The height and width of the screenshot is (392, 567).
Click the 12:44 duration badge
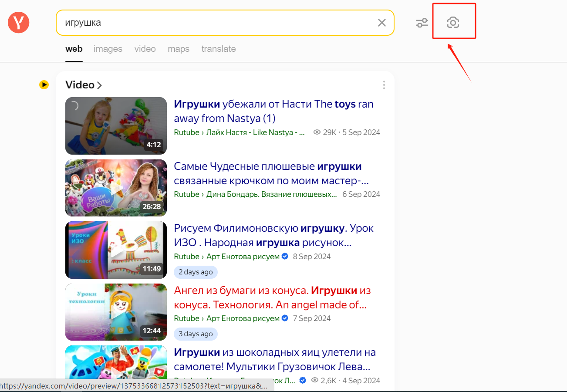152,331
